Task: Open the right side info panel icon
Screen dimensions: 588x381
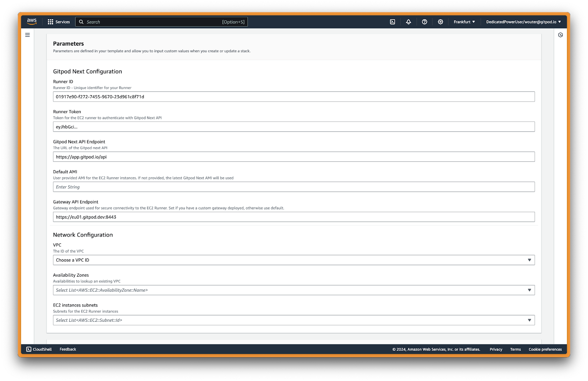Action: 560,35
